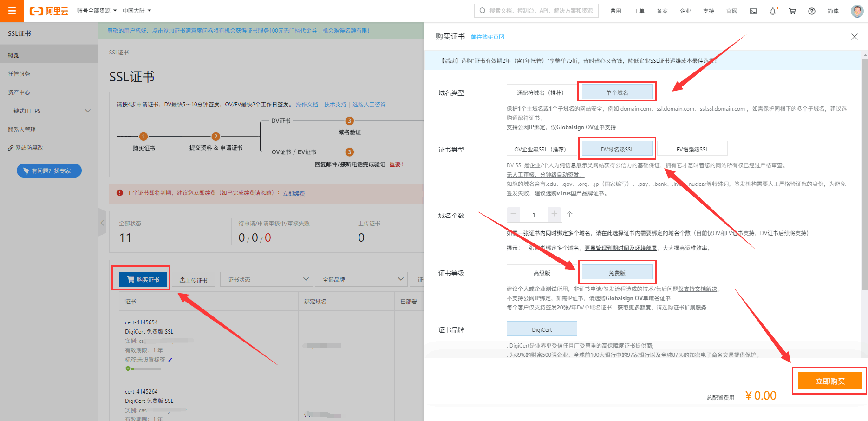The image size is (868, 421).
Task: Expand 账号全部资源 dropdown
Action: (x=97, y=11)
